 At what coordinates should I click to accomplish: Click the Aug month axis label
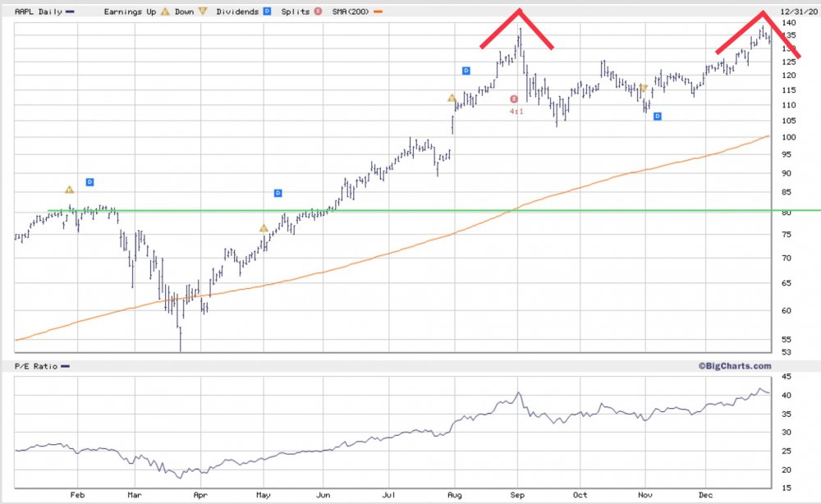click(x=455, y=495)
